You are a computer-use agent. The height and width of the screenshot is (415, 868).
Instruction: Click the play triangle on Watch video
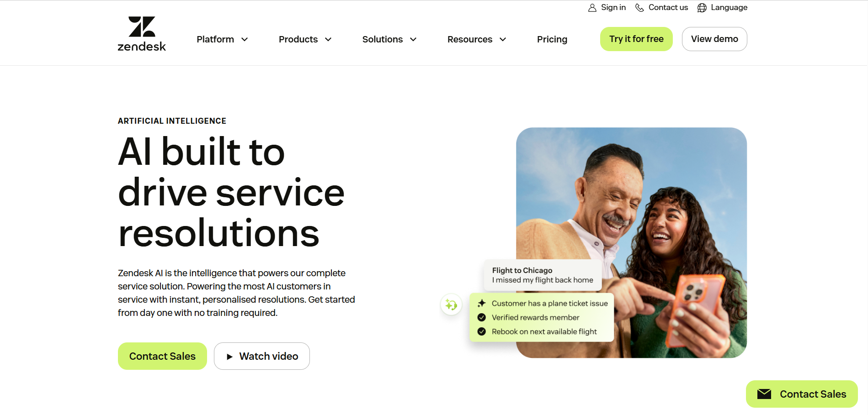coord(229,357)
